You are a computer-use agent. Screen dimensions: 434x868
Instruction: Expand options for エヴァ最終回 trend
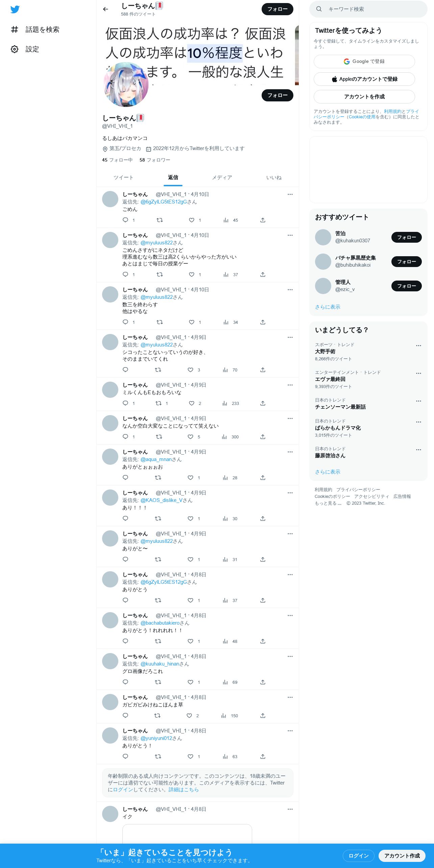click(x=418, y=373)
